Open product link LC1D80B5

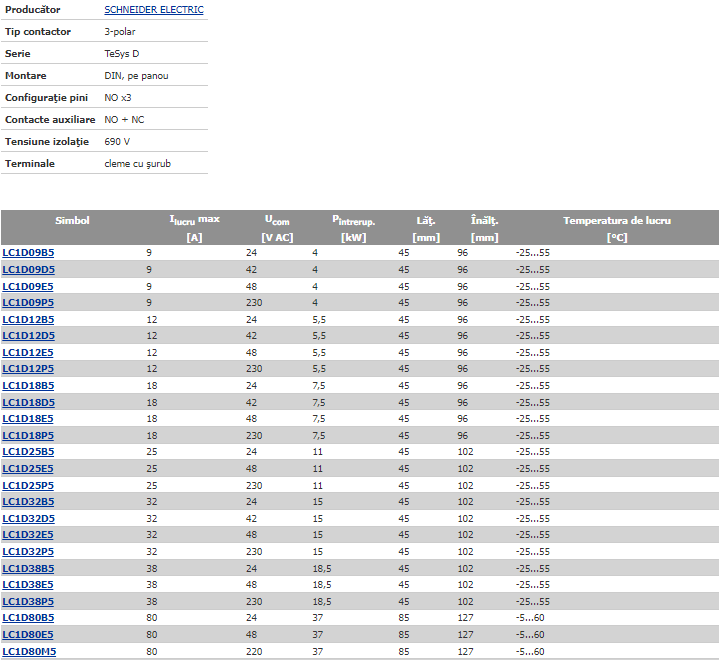coord(28,618)
